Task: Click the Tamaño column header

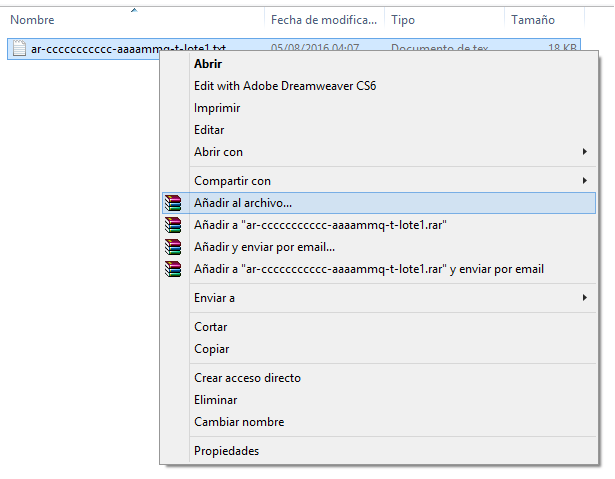Action: pyautogui.click(x=533, y=20)
